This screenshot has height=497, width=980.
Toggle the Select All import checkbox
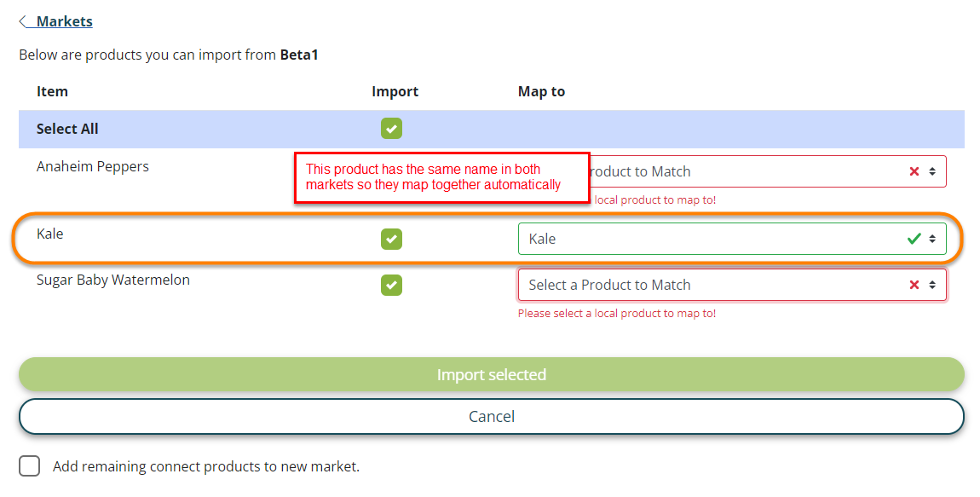click(x=391, y=129)
